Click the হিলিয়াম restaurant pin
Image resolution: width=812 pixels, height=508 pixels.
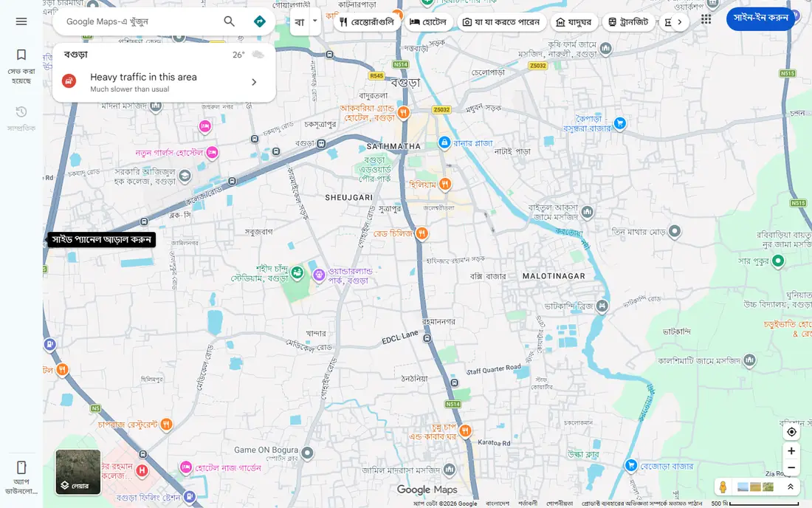(445, 183)
